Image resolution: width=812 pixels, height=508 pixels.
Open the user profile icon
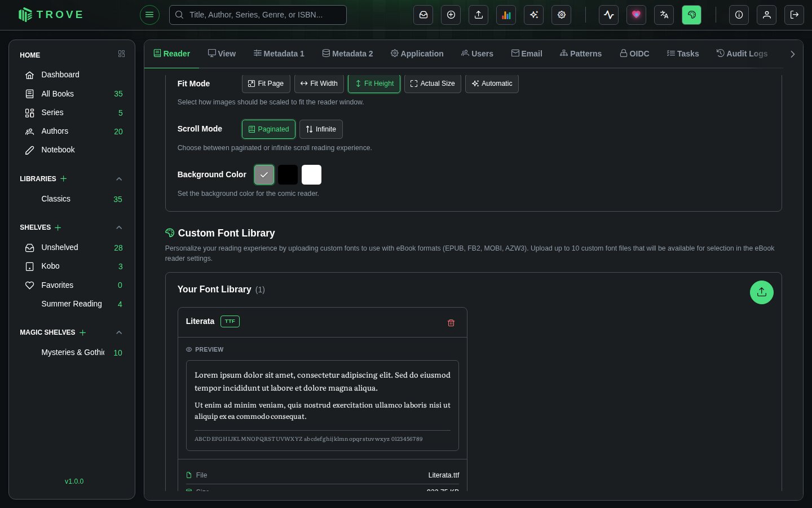767,15
